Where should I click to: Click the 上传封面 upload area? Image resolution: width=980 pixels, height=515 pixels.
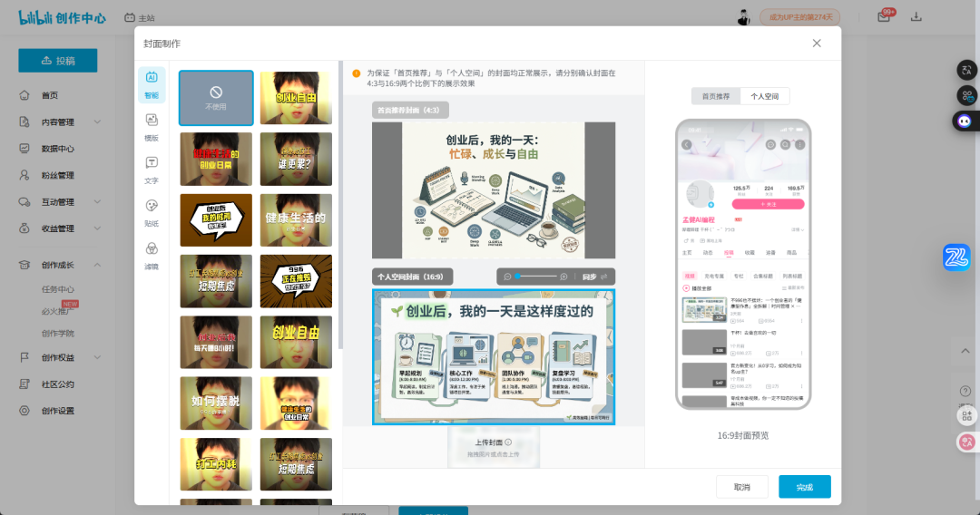point(493,448)
